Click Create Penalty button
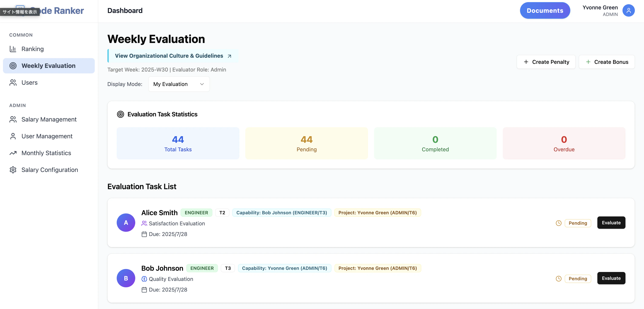 click(546, 62)
